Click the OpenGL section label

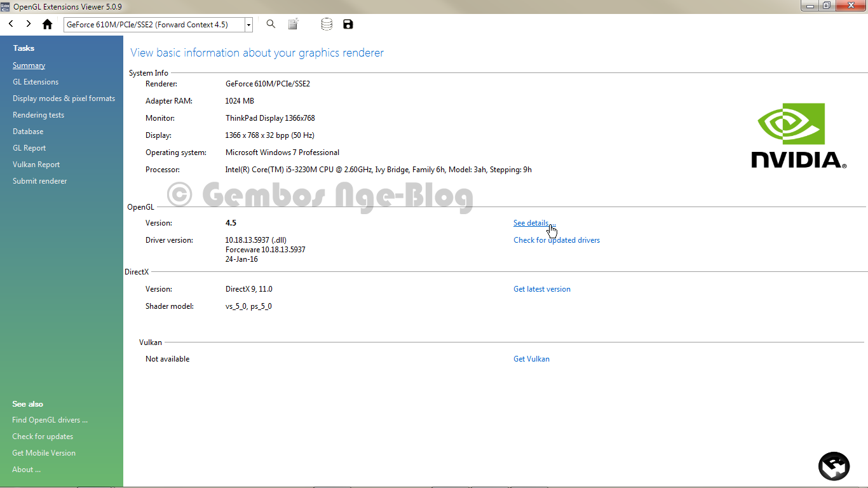140,207
